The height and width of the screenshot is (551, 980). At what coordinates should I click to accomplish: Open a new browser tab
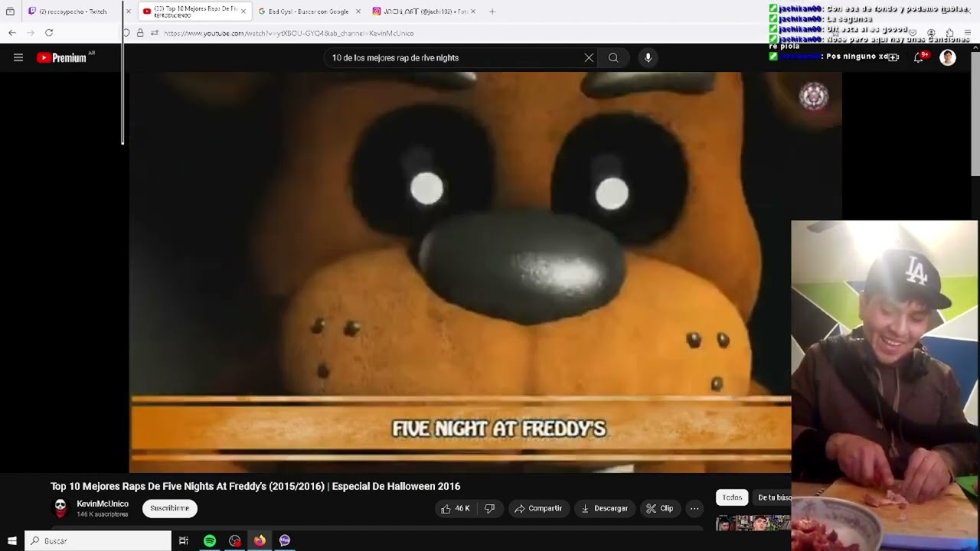coord(492,11)
